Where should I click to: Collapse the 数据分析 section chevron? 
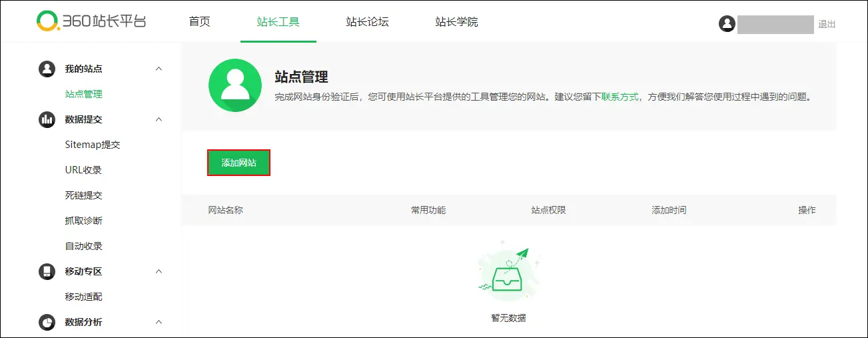pos(159,322)
